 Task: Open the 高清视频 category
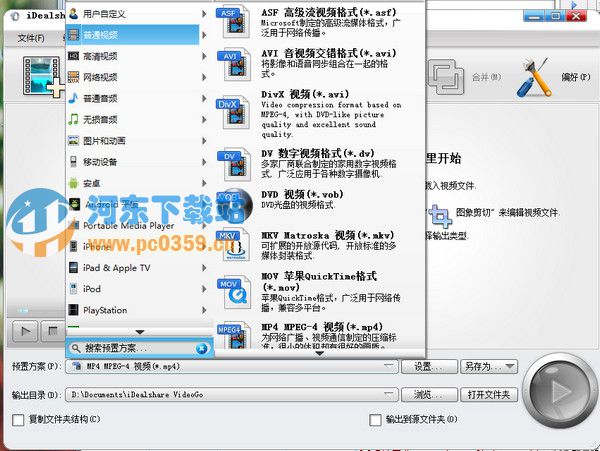point(133,56)
